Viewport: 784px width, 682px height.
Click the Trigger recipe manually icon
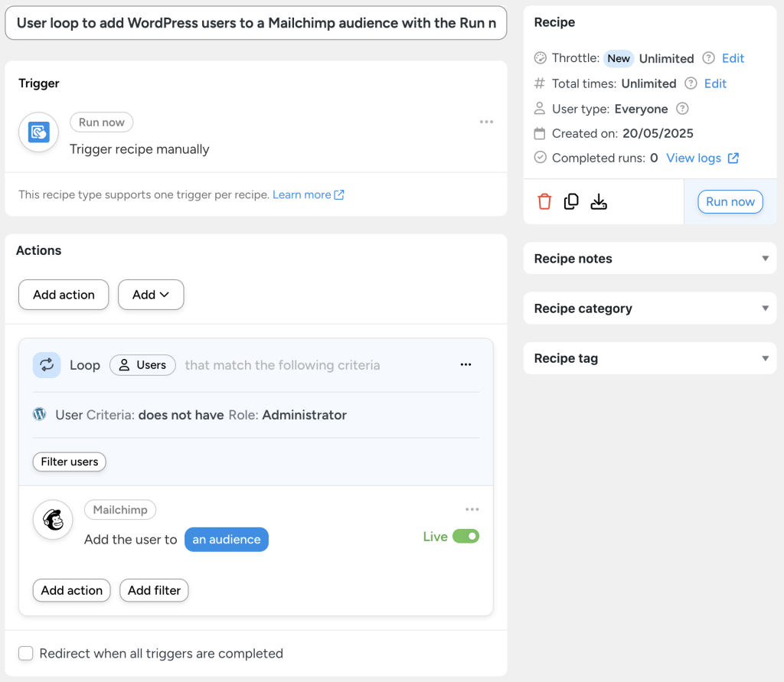coord(38,132)
